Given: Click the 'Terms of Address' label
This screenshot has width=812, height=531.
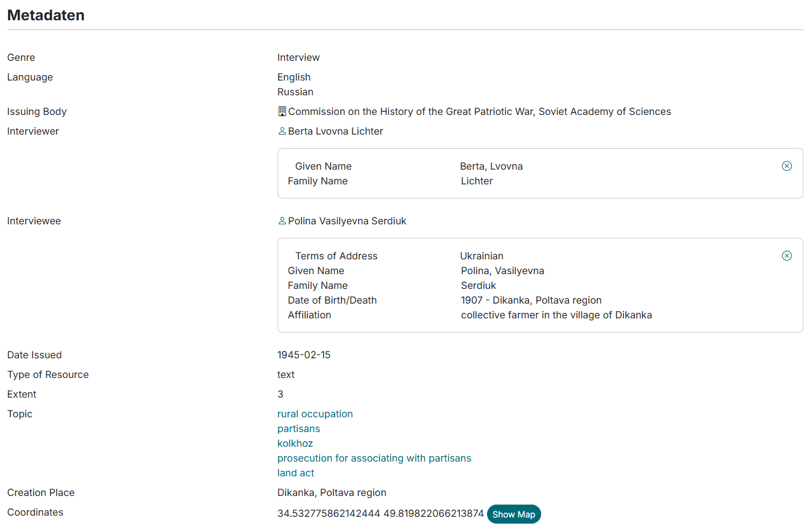Looking at the screenshot, I should [337, 256].
